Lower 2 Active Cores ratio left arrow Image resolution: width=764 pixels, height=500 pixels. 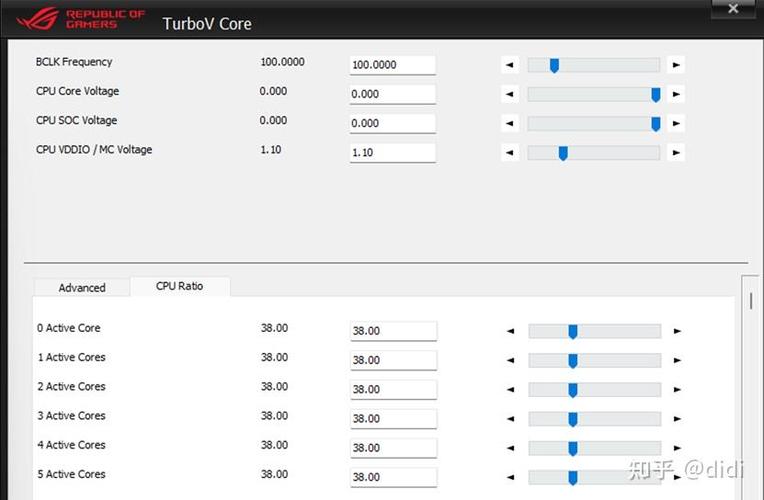(510, 389)
